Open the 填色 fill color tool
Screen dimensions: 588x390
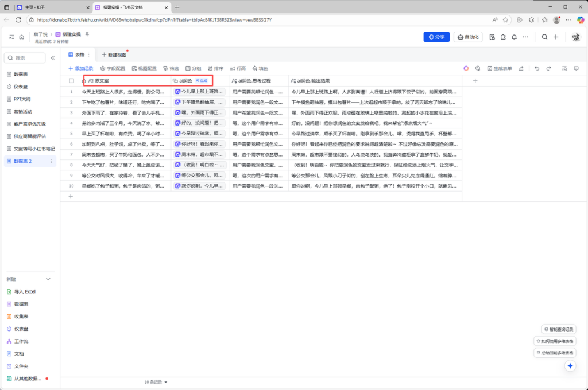pos(260,68)
